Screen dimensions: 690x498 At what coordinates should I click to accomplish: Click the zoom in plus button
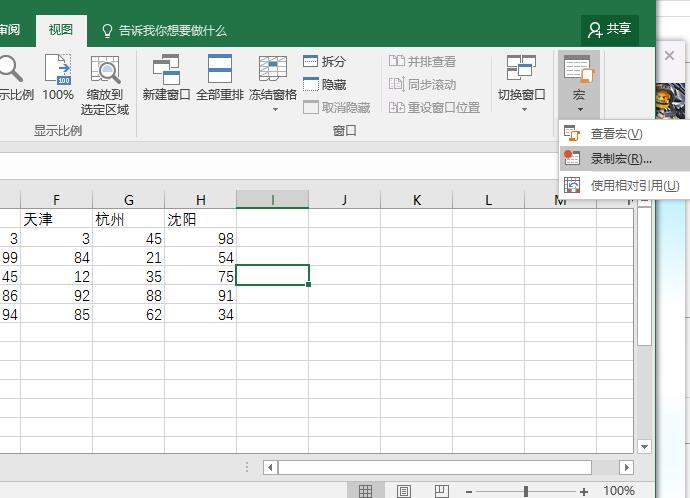(584, 491)
